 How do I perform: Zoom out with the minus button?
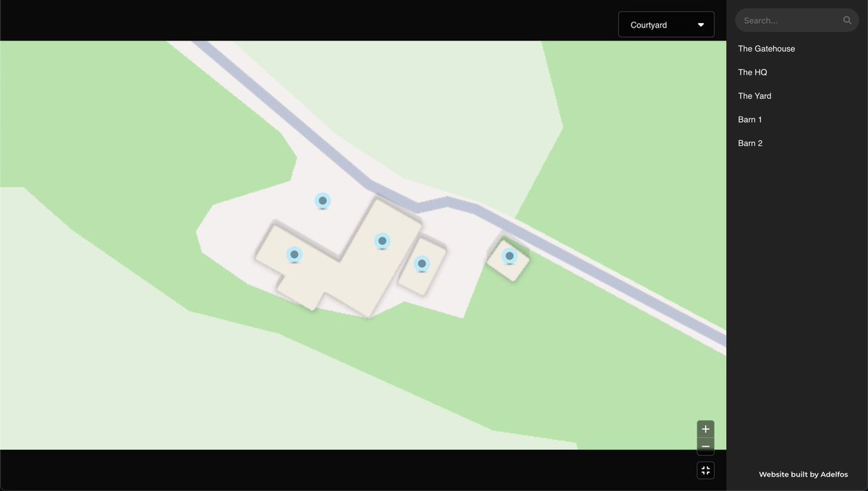pyautogui.click(x=705, y=446)
